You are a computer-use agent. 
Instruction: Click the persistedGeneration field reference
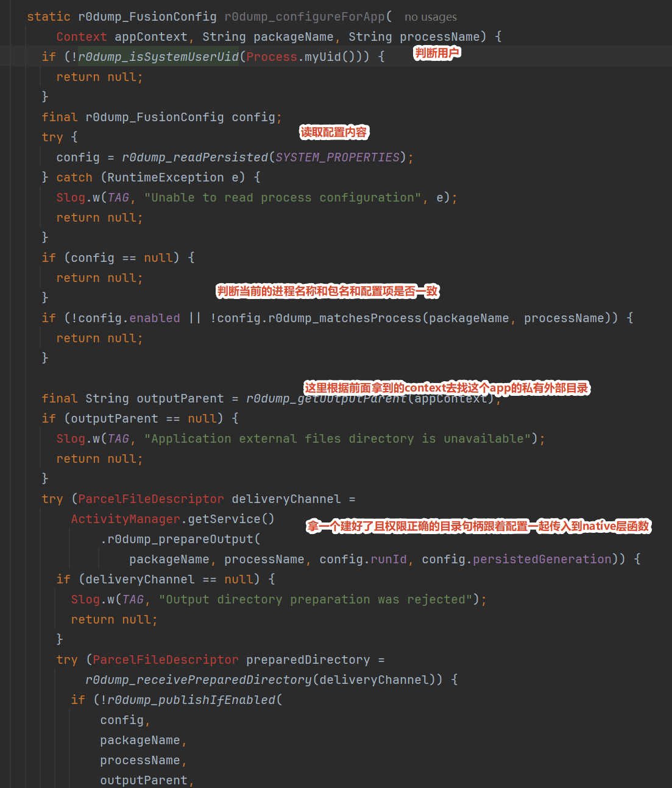pyautogui.click(x=542, y=559)
